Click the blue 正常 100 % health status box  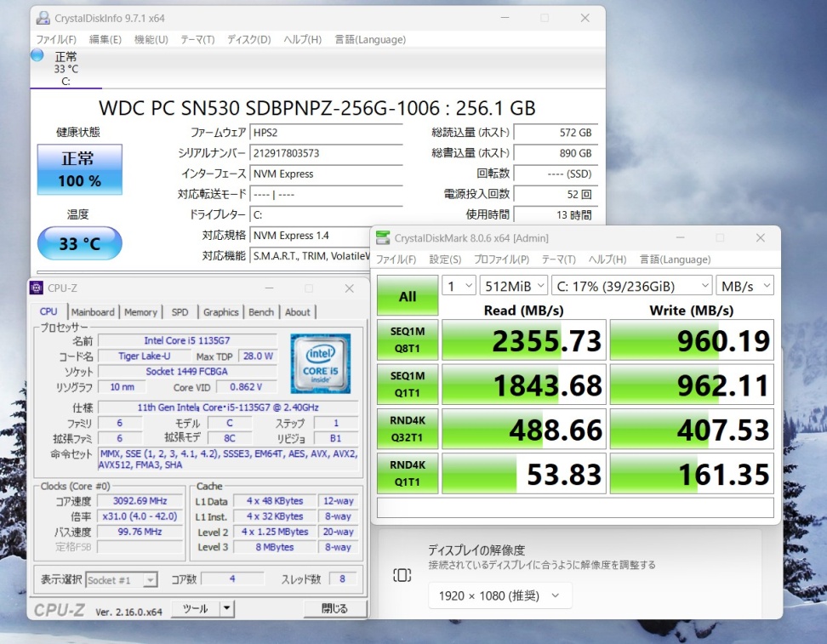tap(80, 169)
